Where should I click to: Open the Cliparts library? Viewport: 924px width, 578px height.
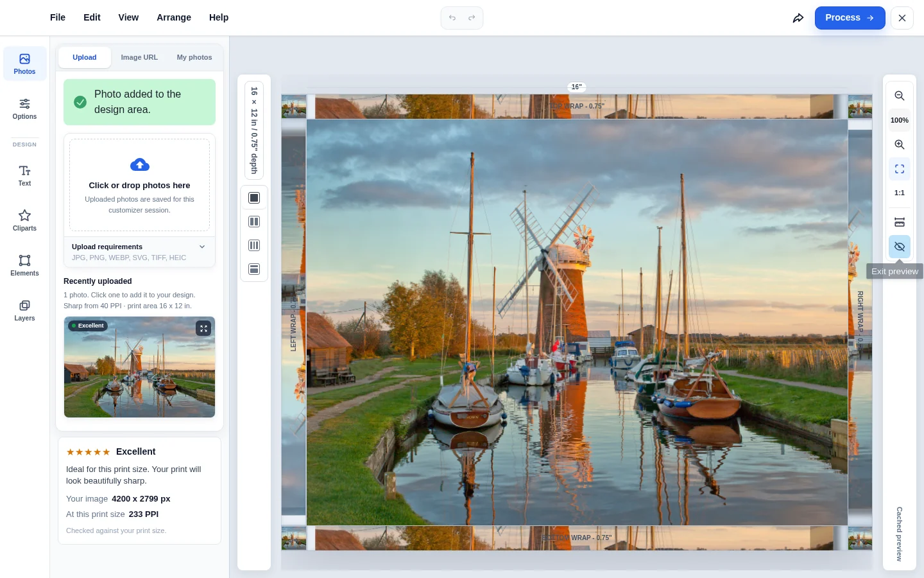[x=25, y=220]
